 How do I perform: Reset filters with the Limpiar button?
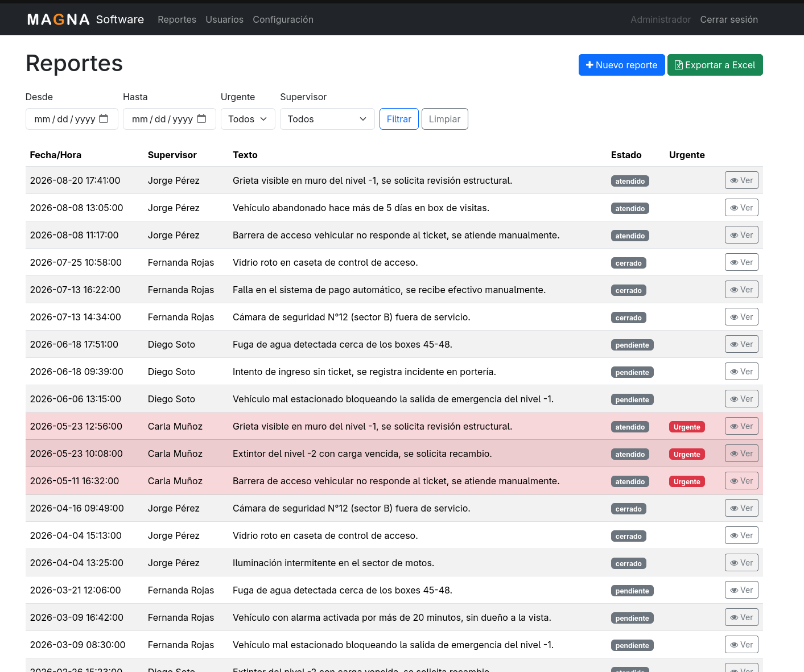(x=444, y=119)
